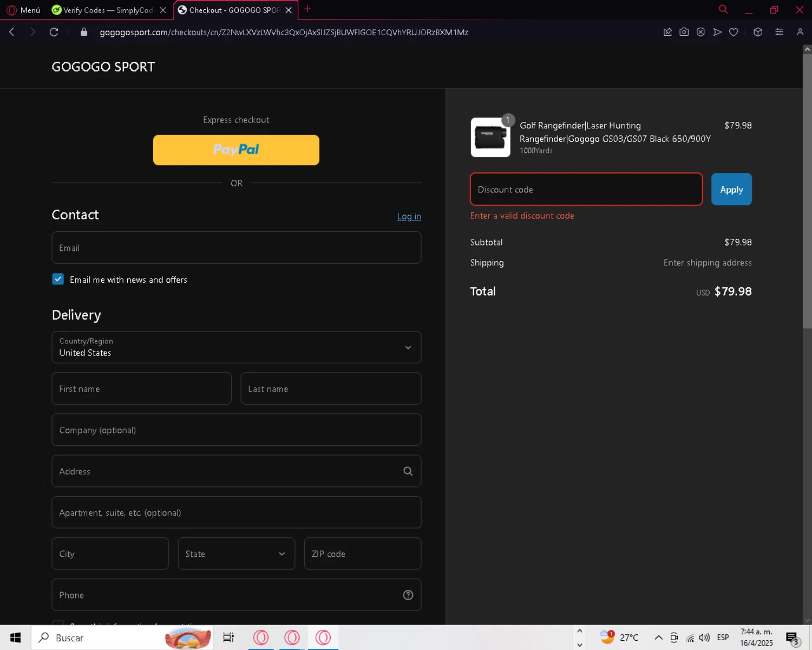Reload the current page
This screenshot has height=650, width=812.
point(54,32)
